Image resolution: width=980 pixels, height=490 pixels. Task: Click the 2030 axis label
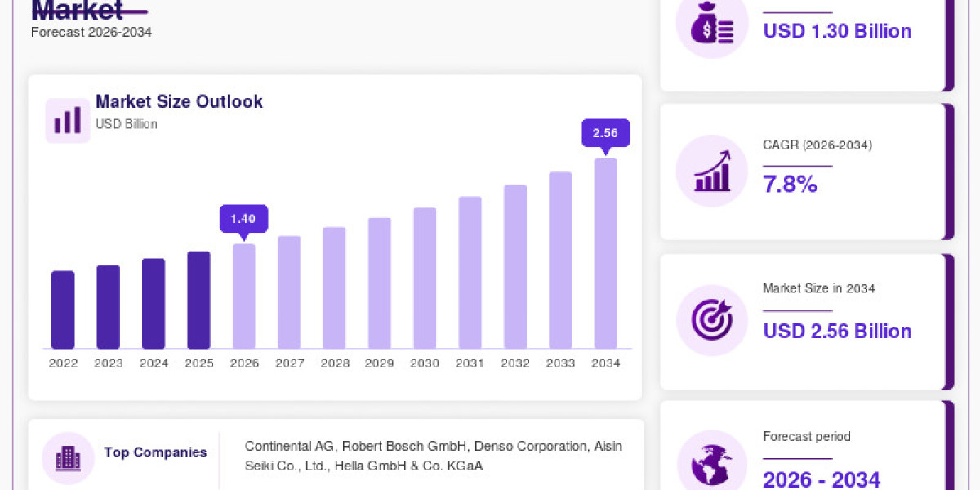[x=425, y=363]
